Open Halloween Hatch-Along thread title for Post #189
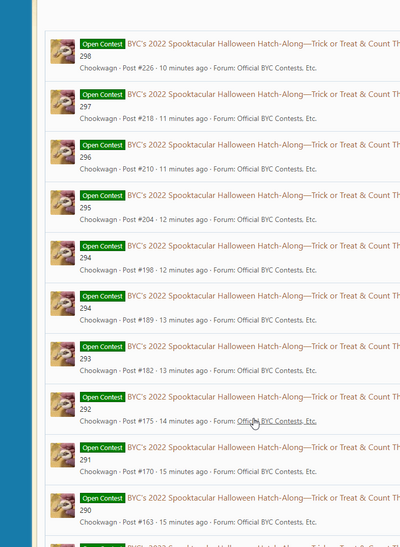 (x=263, y=296)
